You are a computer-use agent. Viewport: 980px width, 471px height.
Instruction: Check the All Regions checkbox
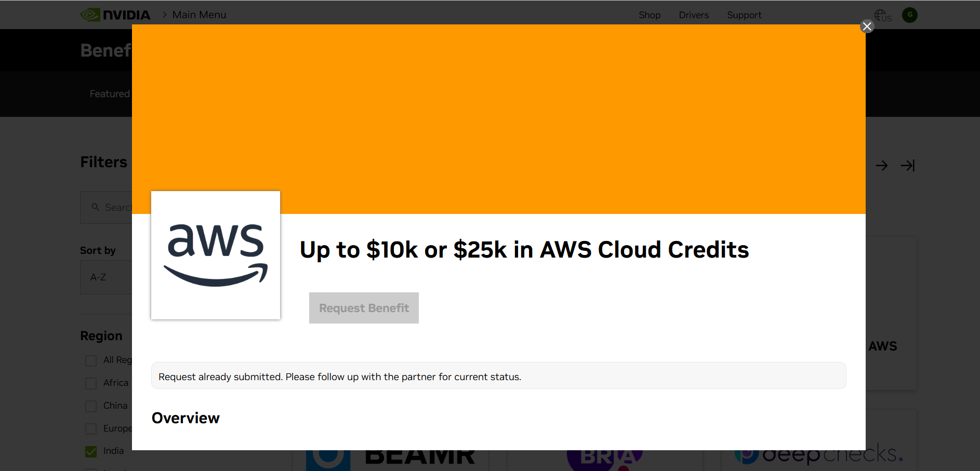(x=91, y=360)
